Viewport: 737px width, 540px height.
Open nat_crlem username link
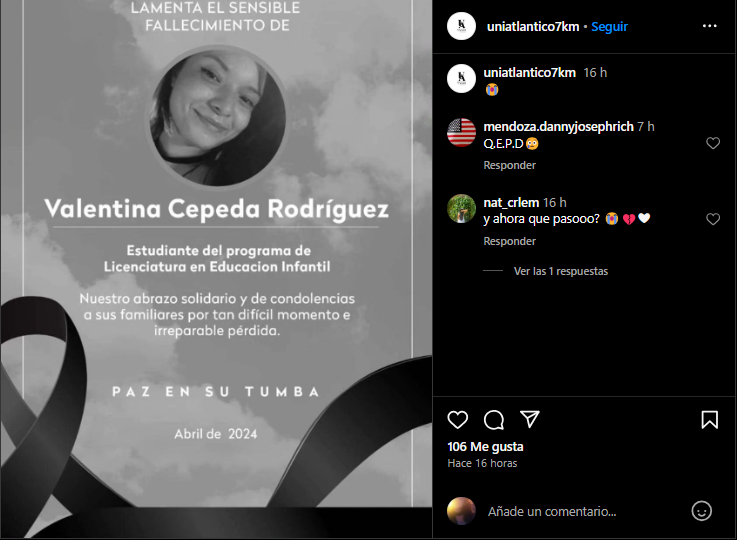click(x=511, y=203)
